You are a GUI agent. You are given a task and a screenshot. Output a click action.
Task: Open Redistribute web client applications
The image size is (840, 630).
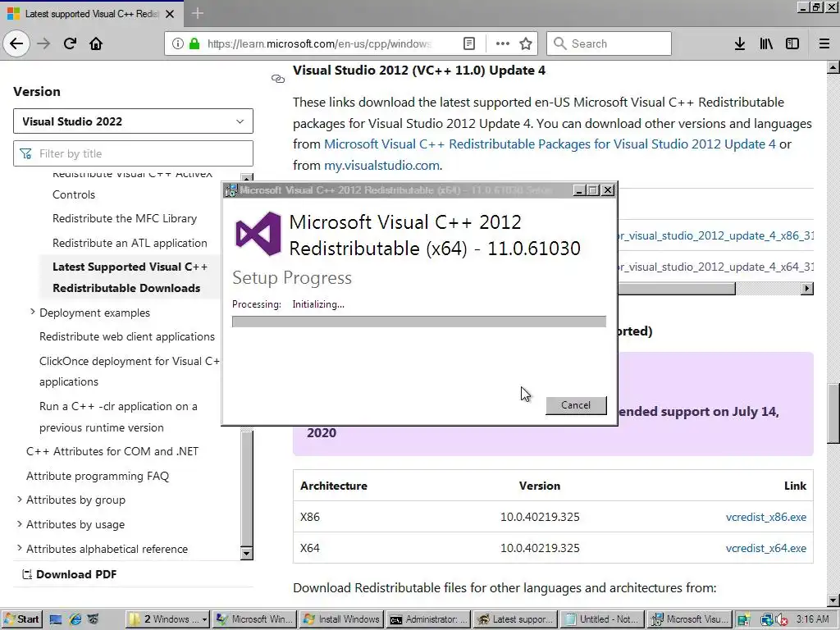(x=127, y=336)
